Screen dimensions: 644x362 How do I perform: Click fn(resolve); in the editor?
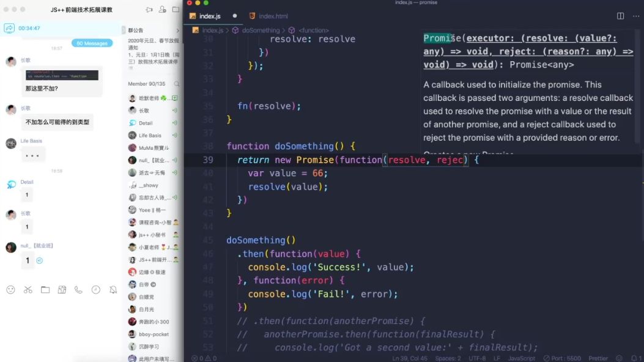tap(269, 106)
